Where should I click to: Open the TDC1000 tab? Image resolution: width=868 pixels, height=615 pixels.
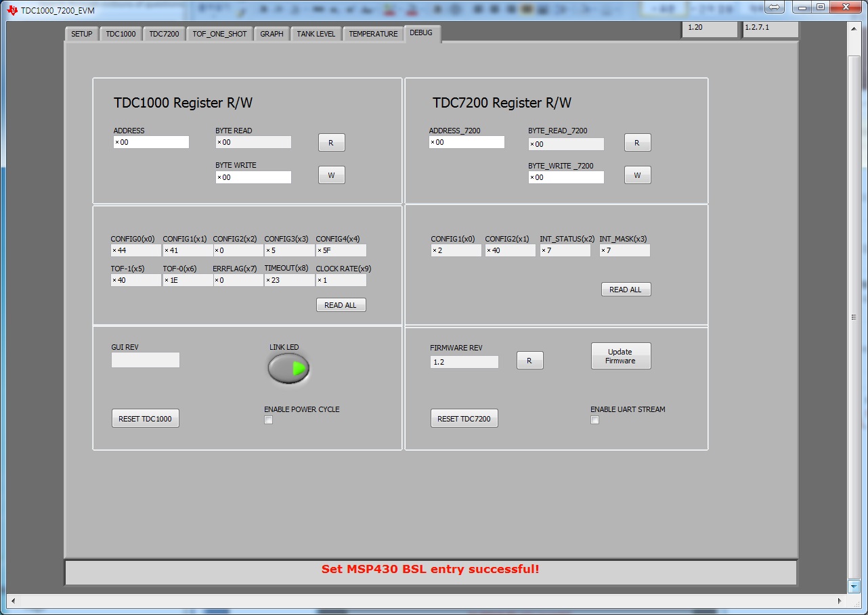(x=121, y=34)
